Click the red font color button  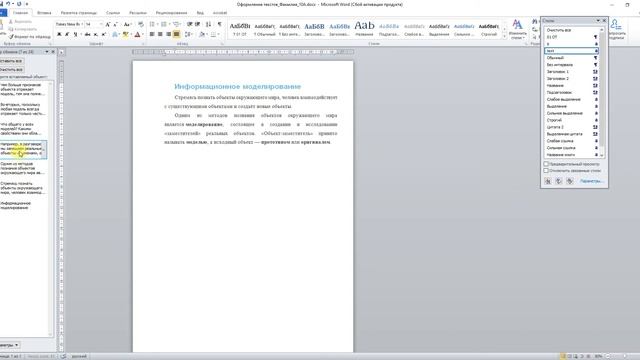point(137,34)
